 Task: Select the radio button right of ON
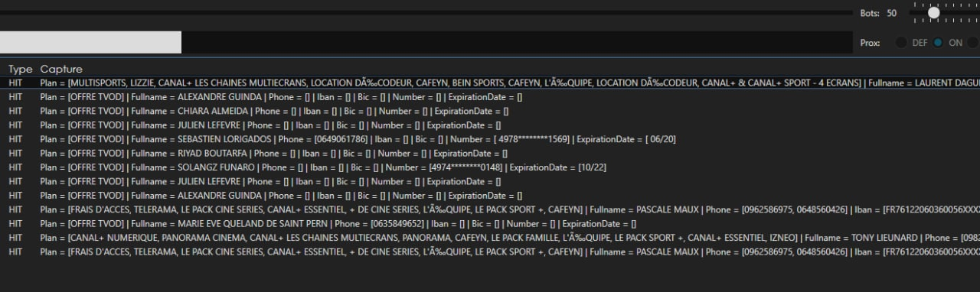(x=973, y=43)
